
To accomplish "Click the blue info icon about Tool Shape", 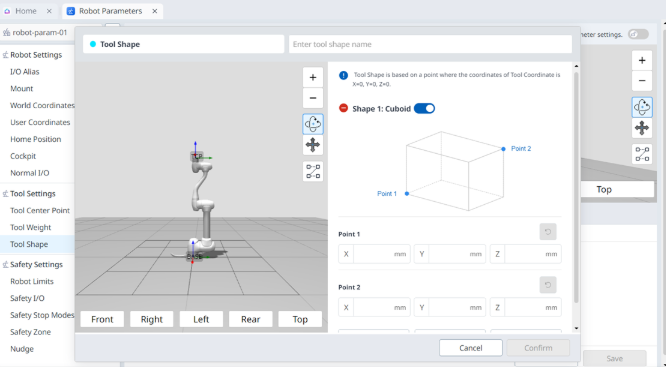I will (x=343, y=75).
